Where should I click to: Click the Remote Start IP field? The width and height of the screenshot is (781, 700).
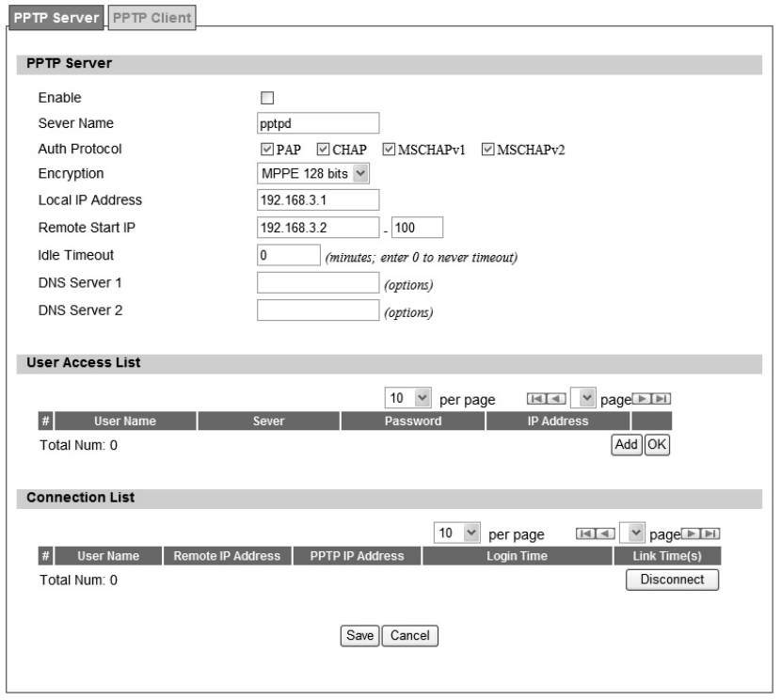point(318,228)
